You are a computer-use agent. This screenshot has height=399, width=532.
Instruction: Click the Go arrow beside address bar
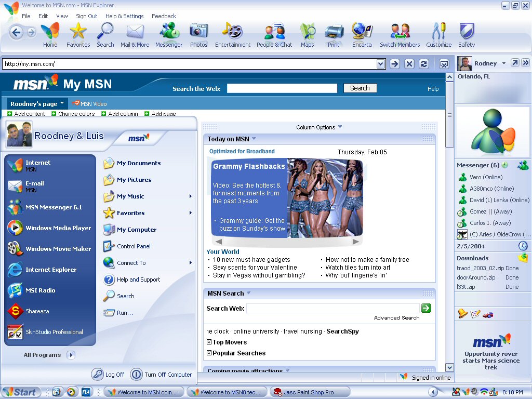click(x=395, y=64)
